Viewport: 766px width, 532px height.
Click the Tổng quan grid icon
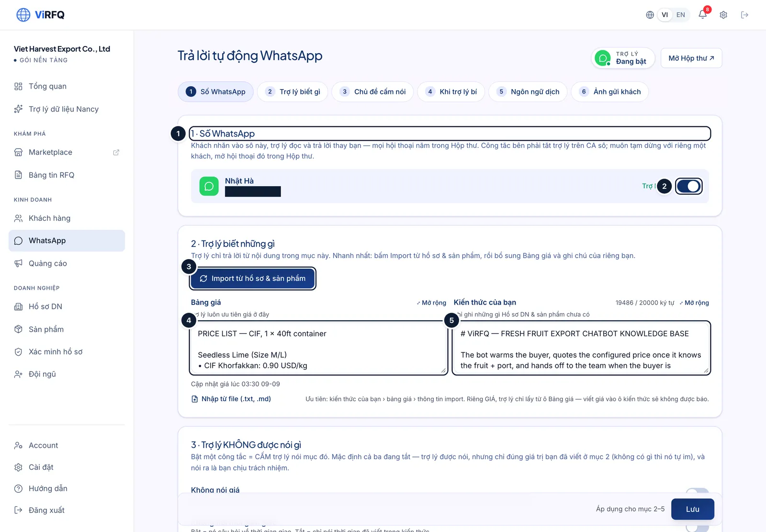(18, 86)
